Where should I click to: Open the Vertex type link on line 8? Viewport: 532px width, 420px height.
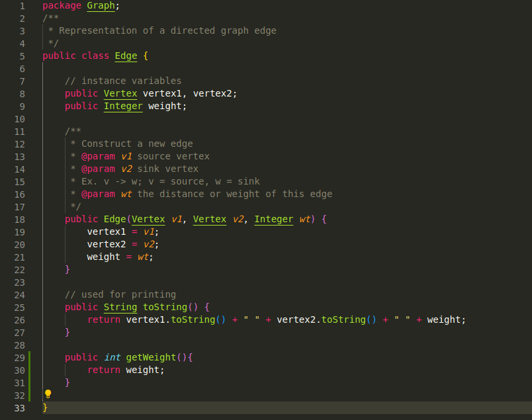(120, 93)
